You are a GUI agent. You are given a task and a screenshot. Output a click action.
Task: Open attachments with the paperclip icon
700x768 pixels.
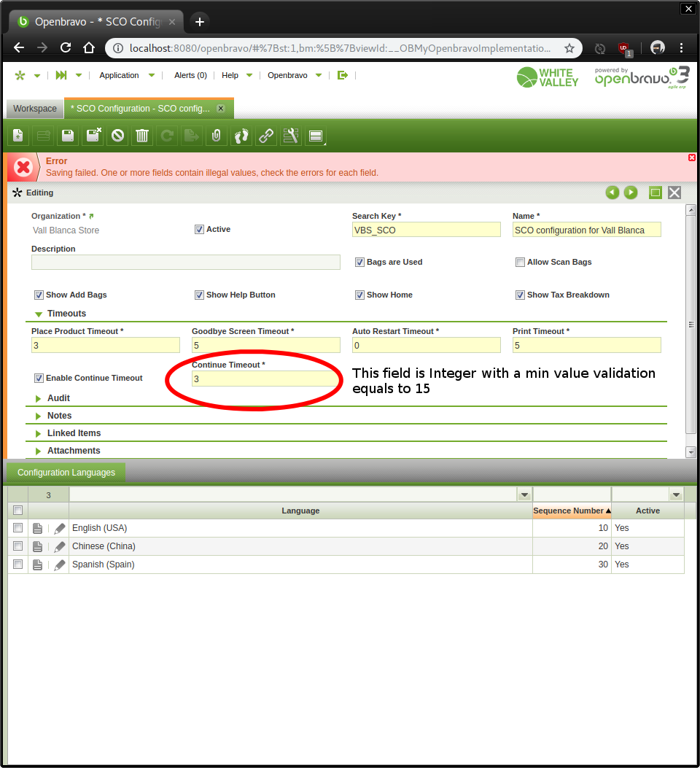pos(216,136)
